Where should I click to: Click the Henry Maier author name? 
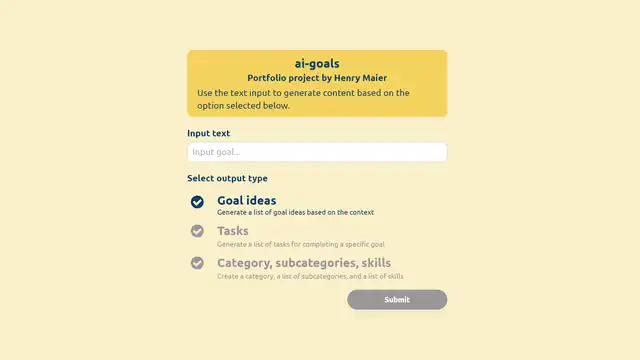(x=360, y=78)
